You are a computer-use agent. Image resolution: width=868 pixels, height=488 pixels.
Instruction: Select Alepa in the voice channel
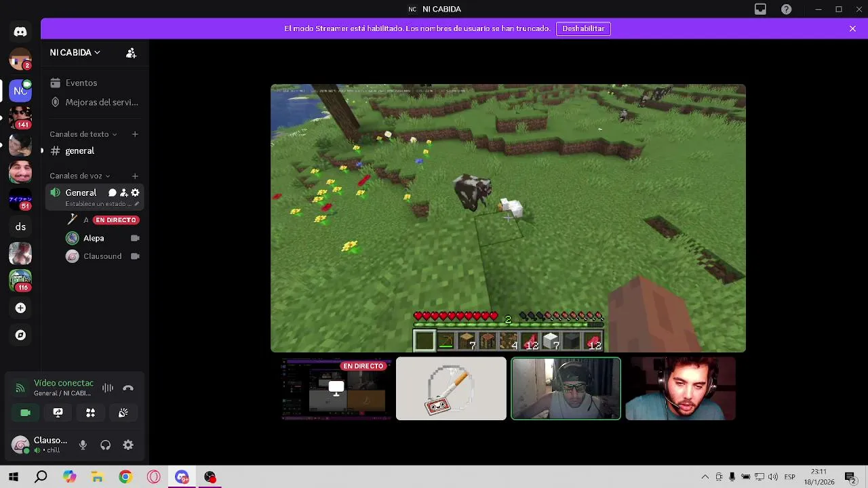102,239
